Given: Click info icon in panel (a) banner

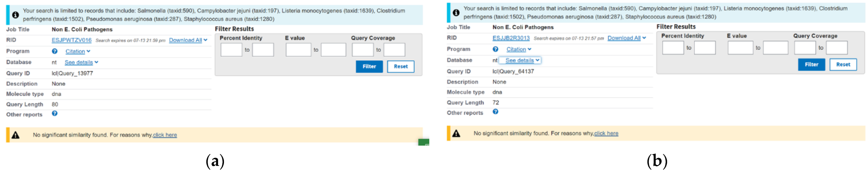Looking at the screenshot, I should click(x=16, y=15).
